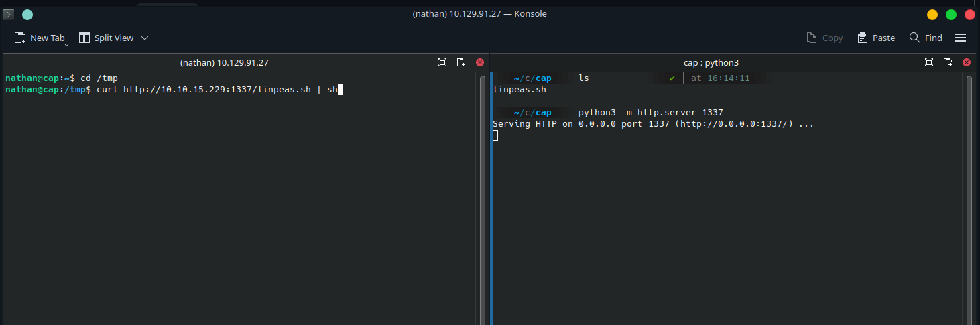
Task: Click the linpeas.sh file listing
Action: point(519,89)
